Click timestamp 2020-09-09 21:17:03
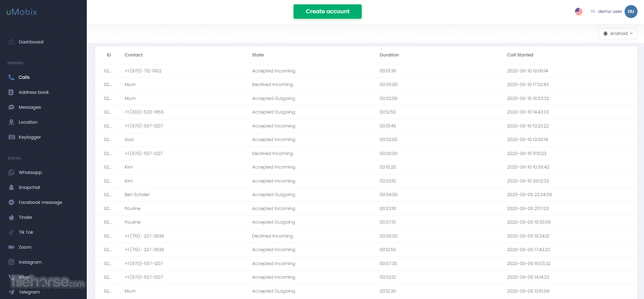This screenshot has height=299, width=644. (528, 208)
